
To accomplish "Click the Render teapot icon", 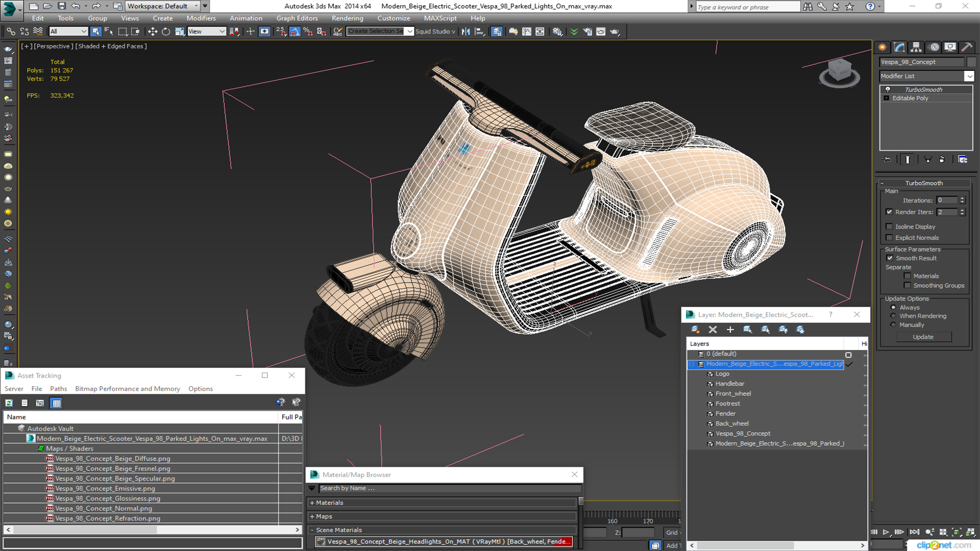I will click(x=615, y=32).
